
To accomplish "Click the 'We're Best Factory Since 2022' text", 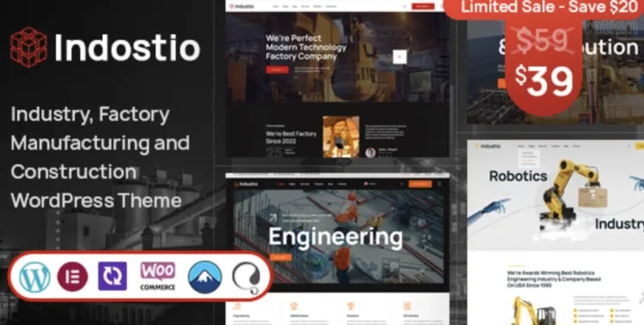I will pyautogui.click(x=291, y=138).
